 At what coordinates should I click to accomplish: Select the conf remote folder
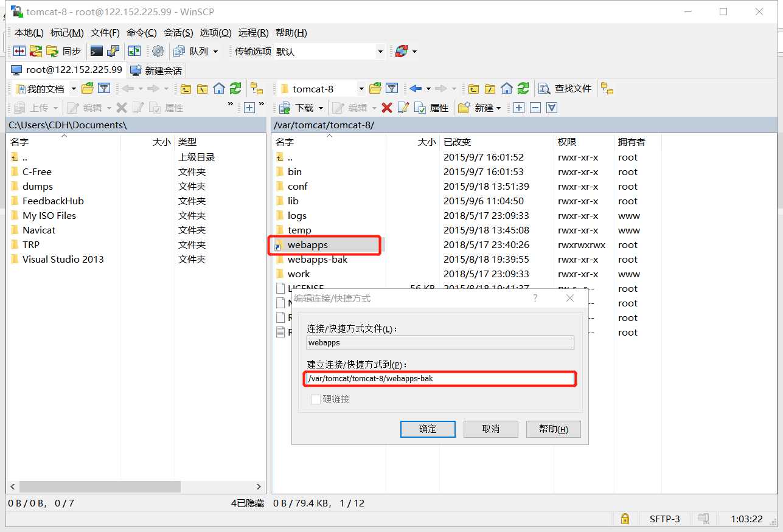(298, 187)
